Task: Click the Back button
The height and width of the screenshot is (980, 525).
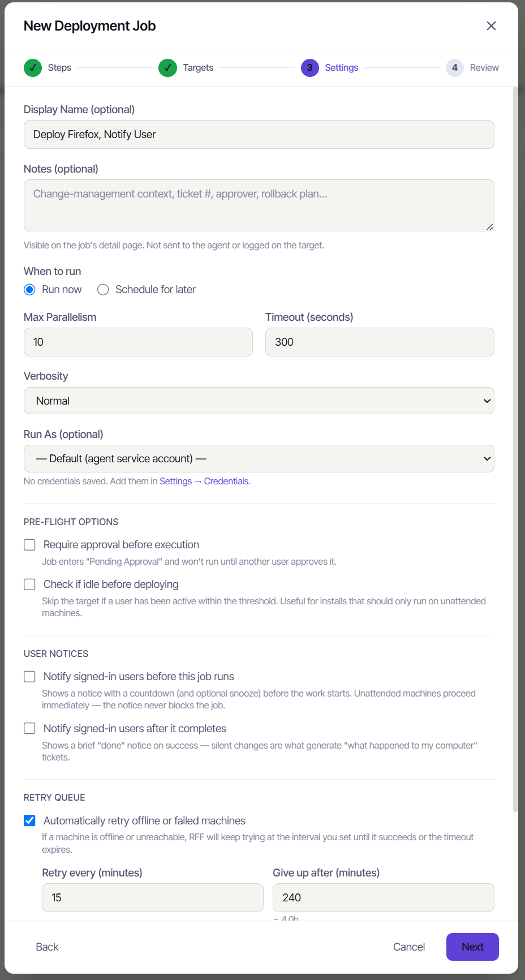Action: coord(47,947)
